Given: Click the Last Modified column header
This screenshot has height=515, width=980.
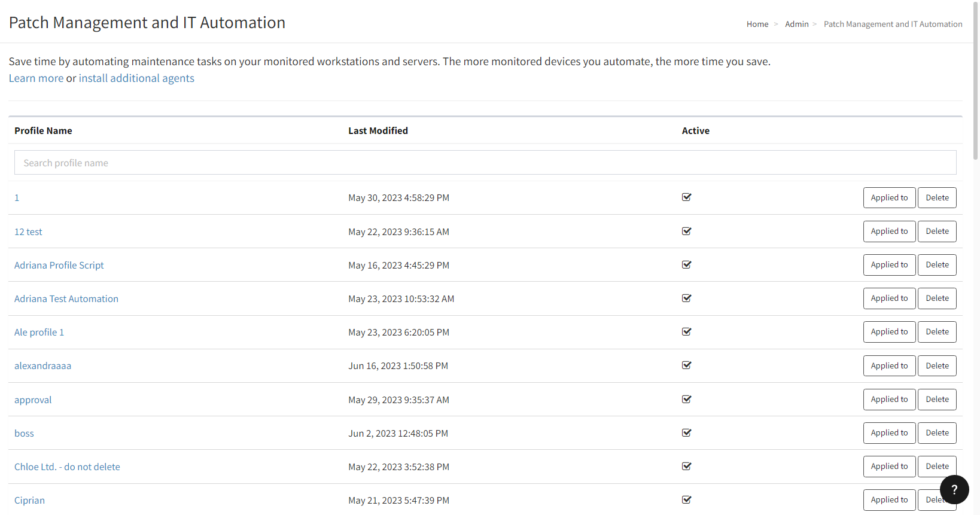Looking at the screenshot, I should click(378, 130).
